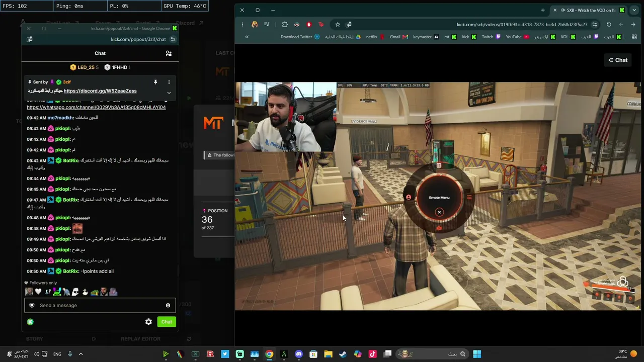This screenshot has width=644, height=362.
Task: Open the Download Twitter bookmark
Action: pos(300,37)
